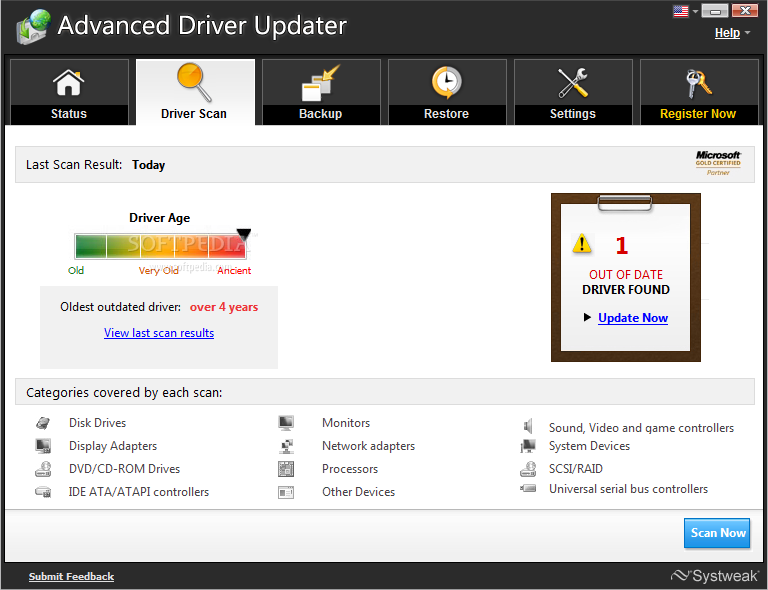768x590 pixels.
Task: Click the Update Now link
Action: [x=633, y=318]
